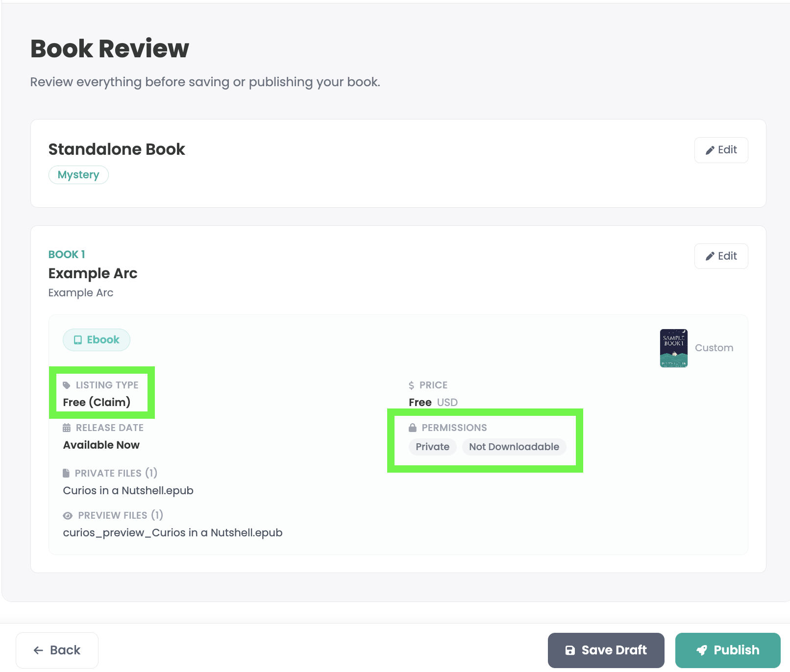Click the Permissions lock icon
Screen dimensions: 790x672
(413, 428)
